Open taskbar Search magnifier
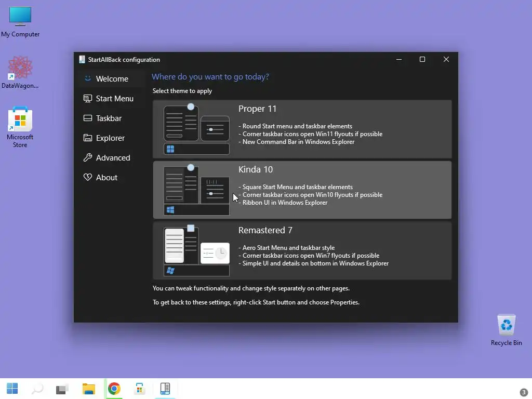 click(37, 389)
